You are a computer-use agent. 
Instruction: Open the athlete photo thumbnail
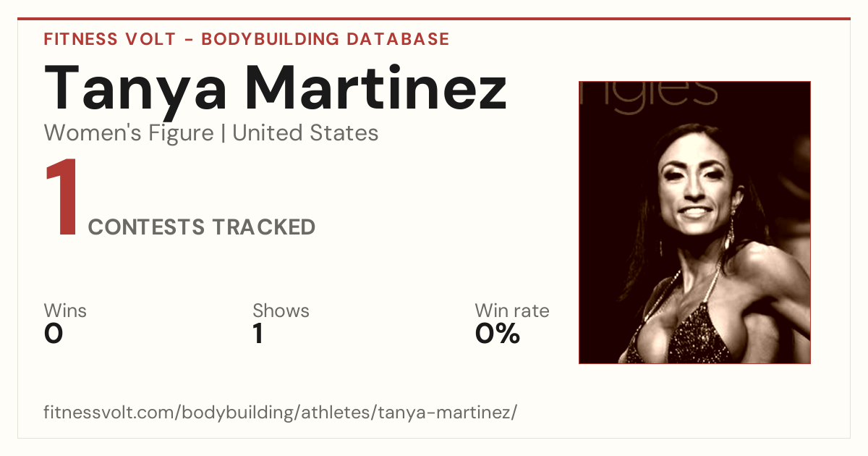coord(694,222)
